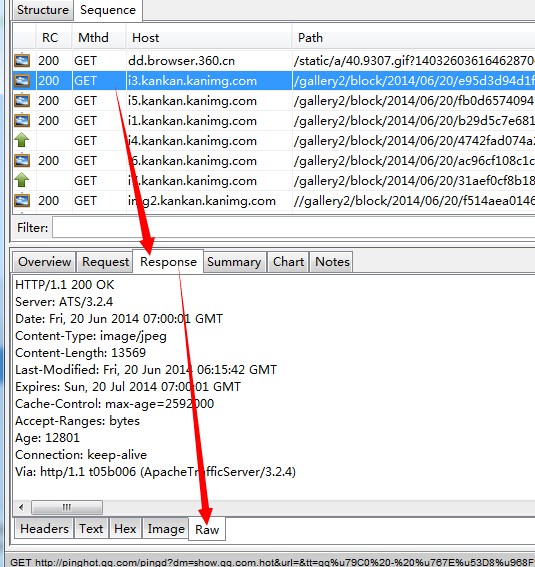
Task: Open the Request tab
Action: coord(105,262)
